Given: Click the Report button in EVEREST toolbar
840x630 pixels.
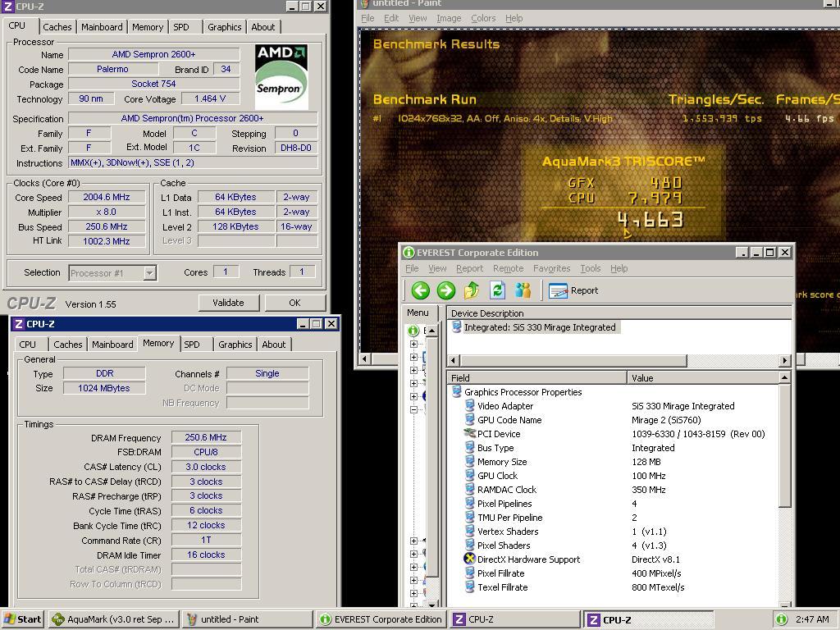Looking at the screenshot, I should 573,290.
